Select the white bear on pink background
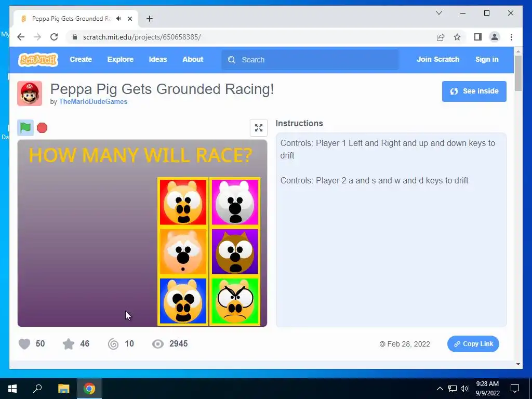 coord(235,202)
